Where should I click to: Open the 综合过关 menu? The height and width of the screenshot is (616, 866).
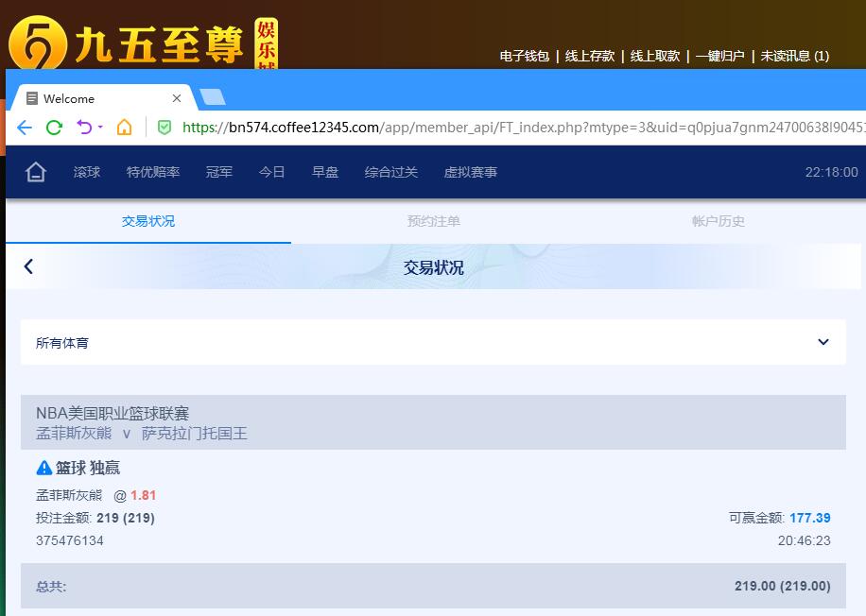click(x=391, y=172)
